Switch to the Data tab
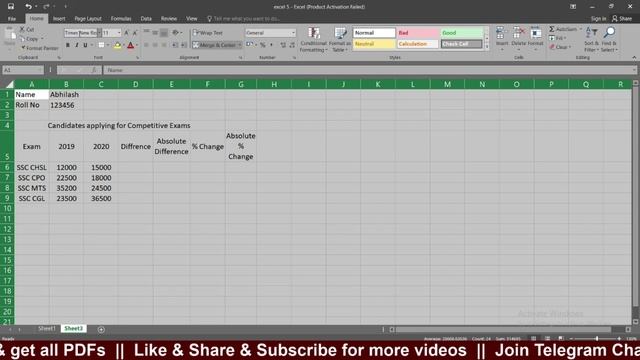 [x=146, y=19]
